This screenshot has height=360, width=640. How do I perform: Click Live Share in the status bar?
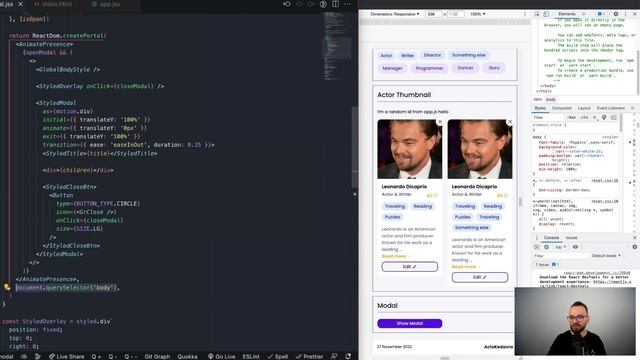[x=67, y=356]
